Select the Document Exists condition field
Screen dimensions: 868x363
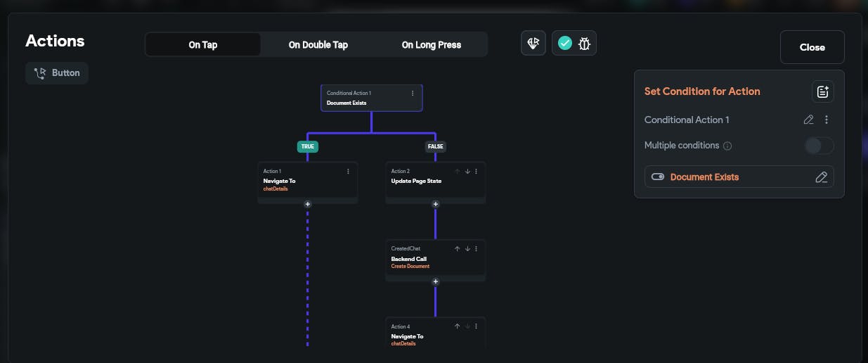(739, 177)
